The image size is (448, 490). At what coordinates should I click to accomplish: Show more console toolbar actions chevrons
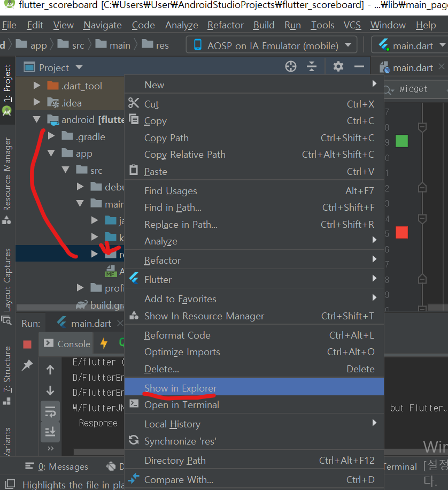point(50,448)
